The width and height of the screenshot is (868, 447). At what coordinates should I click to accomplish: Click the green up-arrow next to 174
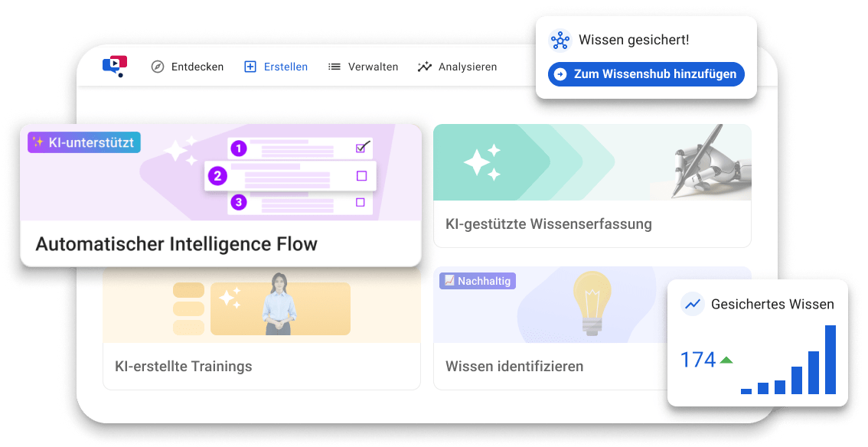726,361
